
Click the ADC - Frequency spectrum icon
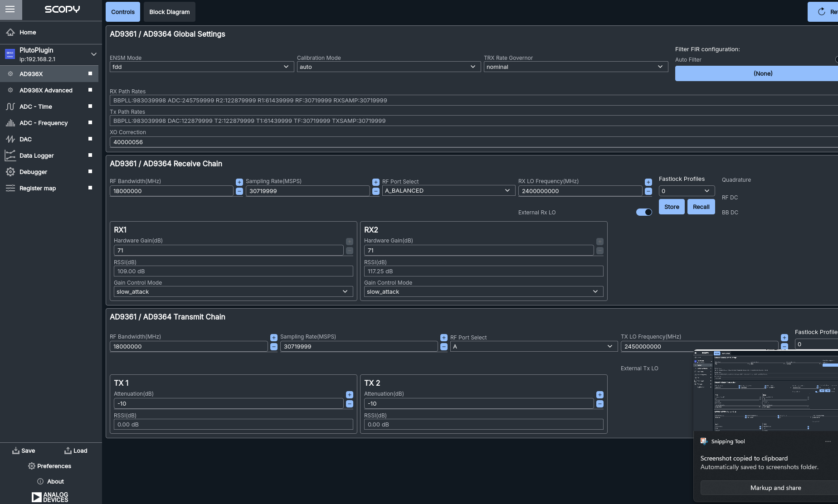[10, 123]
